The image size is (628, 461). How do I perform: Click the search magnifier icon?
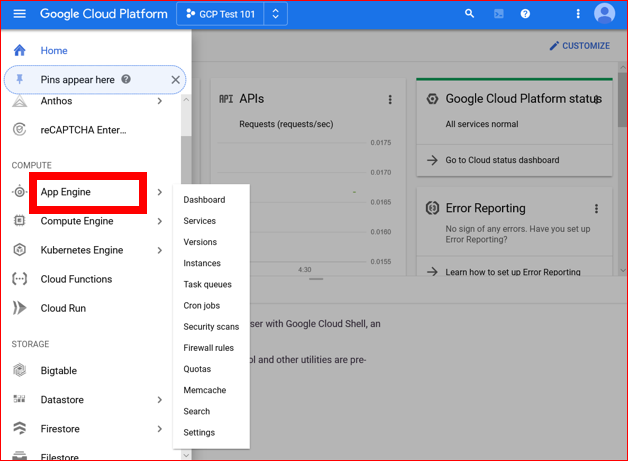point(469,14)
